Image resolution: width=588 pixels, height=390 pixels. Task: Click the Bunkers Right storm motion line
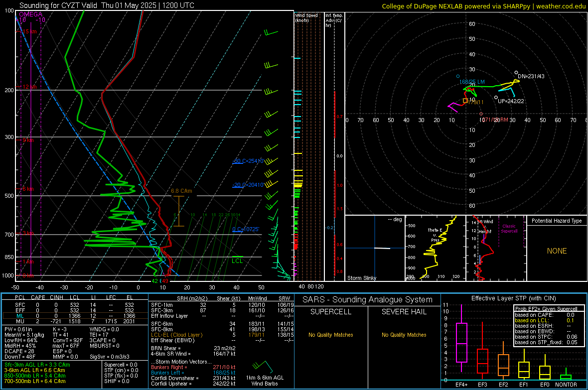point(193,367)
